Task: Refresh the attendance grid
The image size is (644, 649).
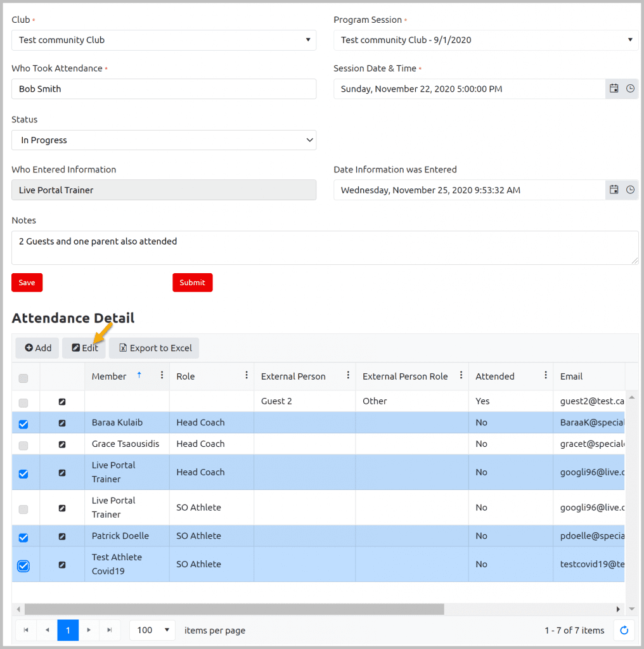Action: (x=624, y=630)
